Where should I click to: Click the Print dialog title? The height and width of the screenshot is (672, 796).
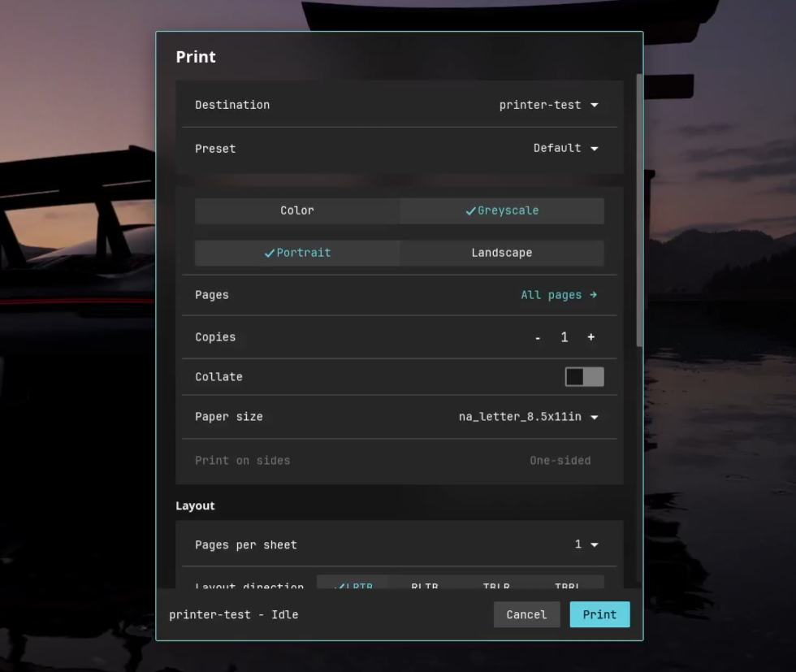point(196,57)
